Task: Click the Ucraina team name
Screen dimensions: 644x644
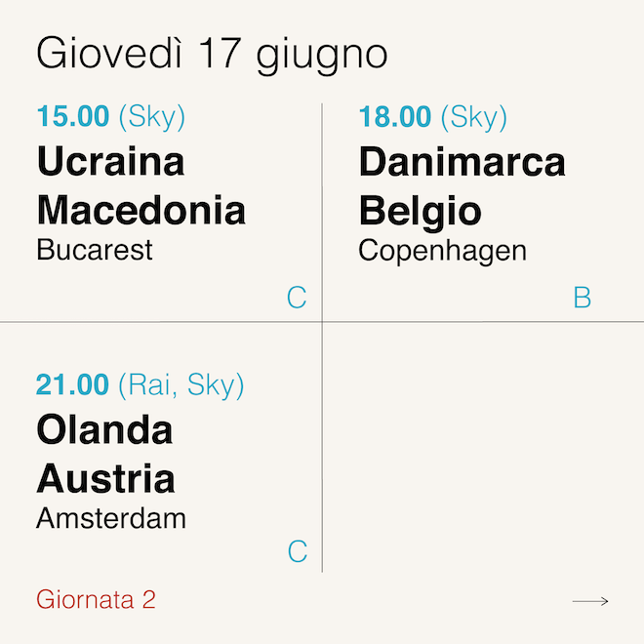Action: point(110,162)
